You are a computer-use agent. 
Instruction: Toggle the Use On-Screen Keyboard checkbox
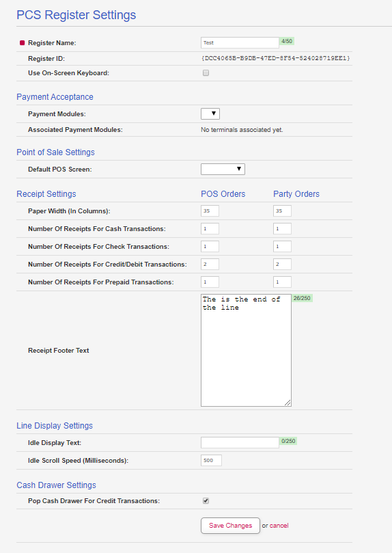[x=206, y=73]
